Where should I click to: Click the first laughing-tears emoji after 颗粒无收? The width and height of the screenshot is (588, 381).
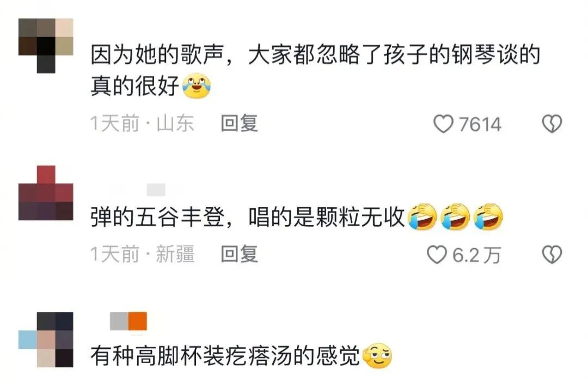[422, 216]
